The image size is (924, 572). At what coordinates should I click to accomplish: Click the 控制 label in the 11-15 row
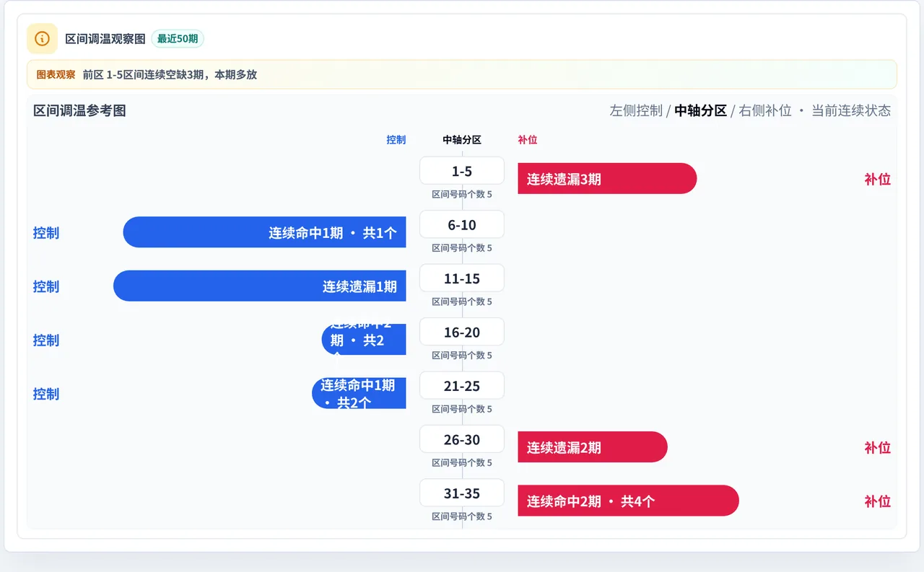tap(46, 286)
